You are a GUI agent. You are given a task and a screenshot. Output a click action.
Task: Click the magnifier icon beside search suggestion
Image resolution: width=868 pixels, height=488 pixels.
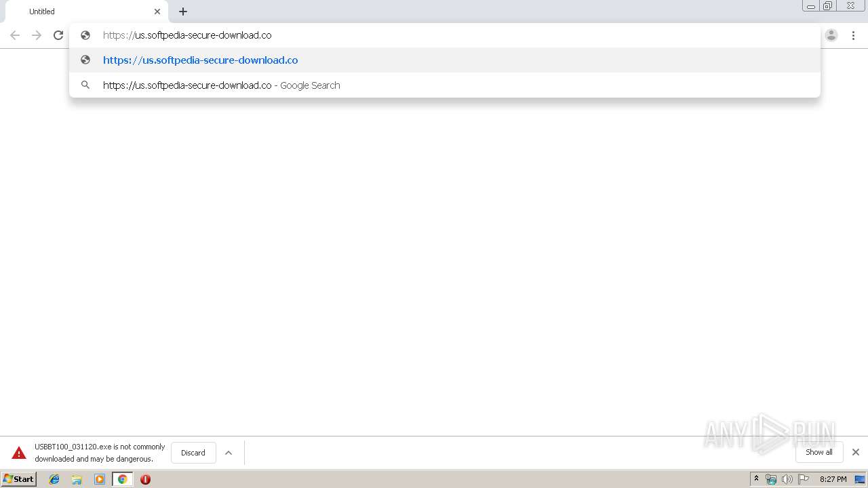pos(85,85)
